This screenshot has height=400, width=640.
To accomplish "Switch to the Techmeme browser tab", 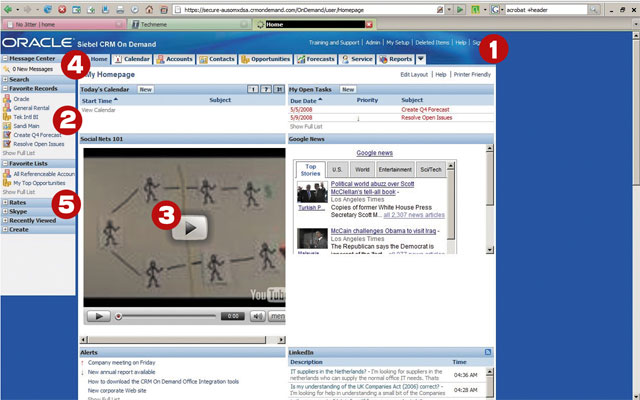I will coord(190,24).
